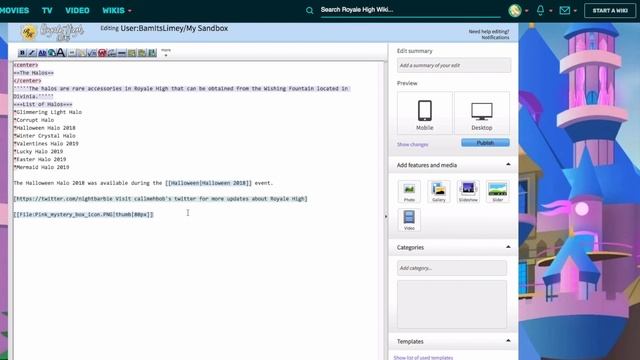Insert internal link with Ab icon
The width and height of the screenshot is (640, 360).
(42, 53)
